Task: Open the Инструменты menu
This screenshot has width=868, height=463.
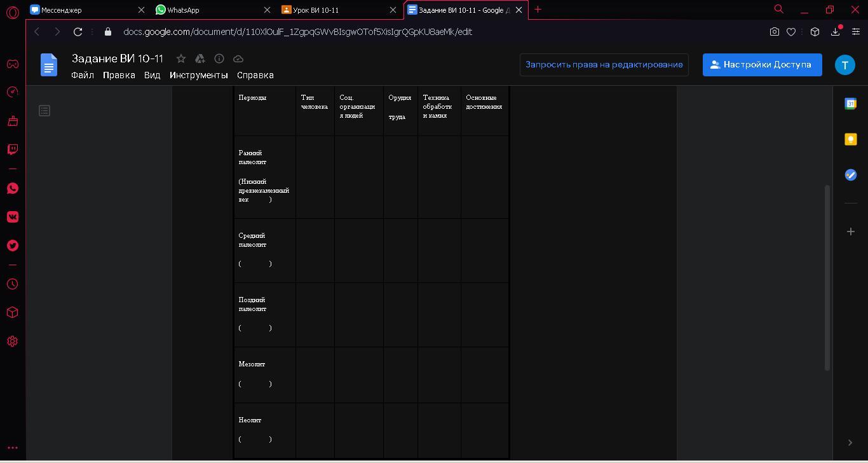Action: click(x=198, y=75)
